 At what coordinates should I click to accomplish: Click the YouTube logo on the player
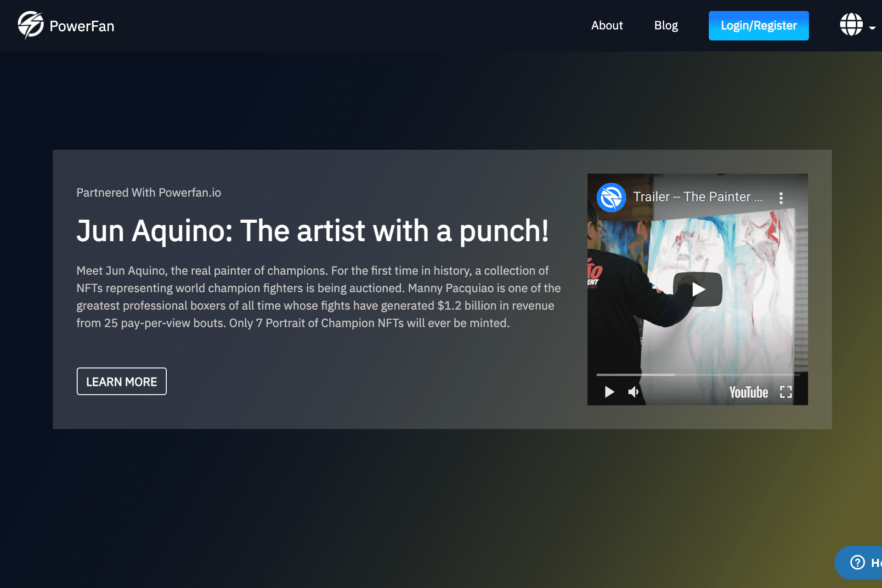tap(748, 392)
